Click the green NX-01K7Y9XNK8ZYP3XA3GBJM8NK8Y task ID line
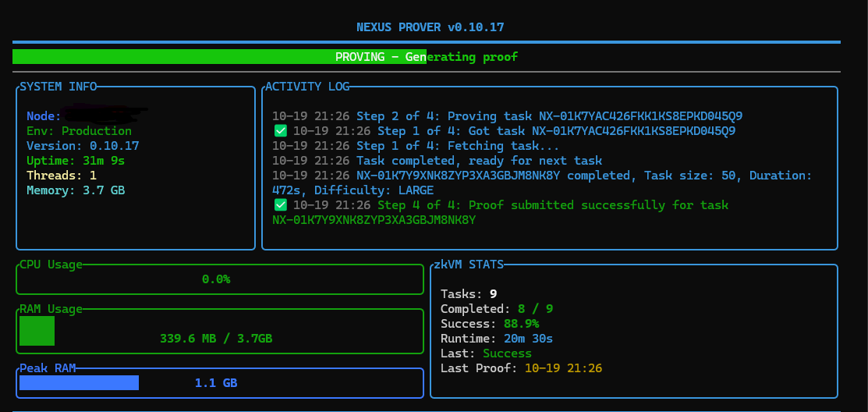Screen dimensions: 868x412 374,220
